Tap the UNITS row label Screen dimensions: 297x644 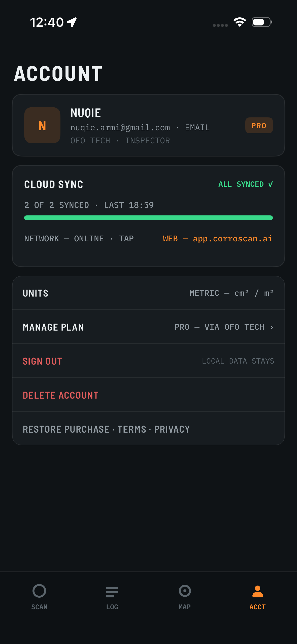point(36,293)
